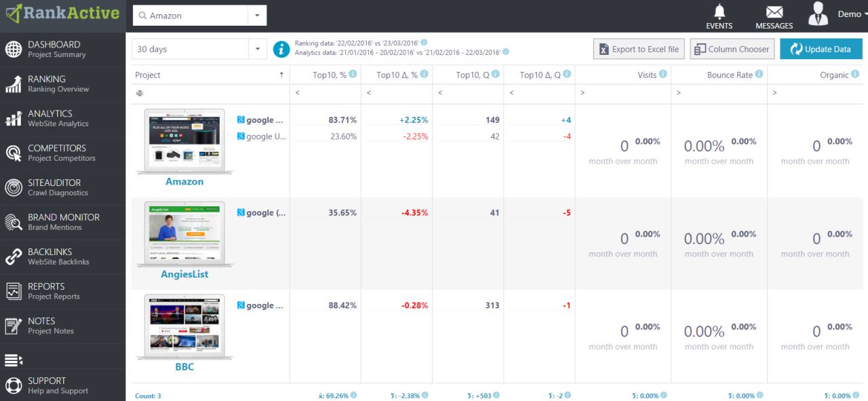Open filter operator under Top10, Q column
This screenshot has width=868, height=401.
point(440,93)
